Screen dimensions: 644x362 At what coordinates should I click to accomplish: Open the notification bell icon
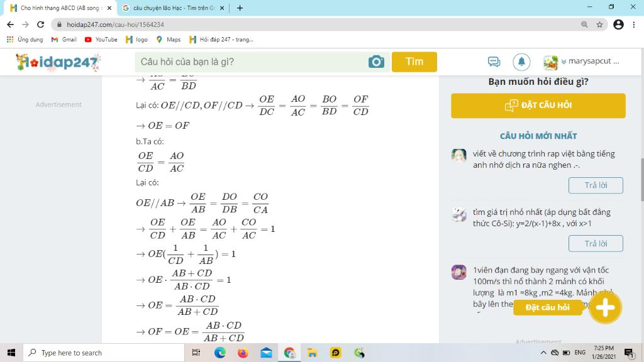(521, 62)
